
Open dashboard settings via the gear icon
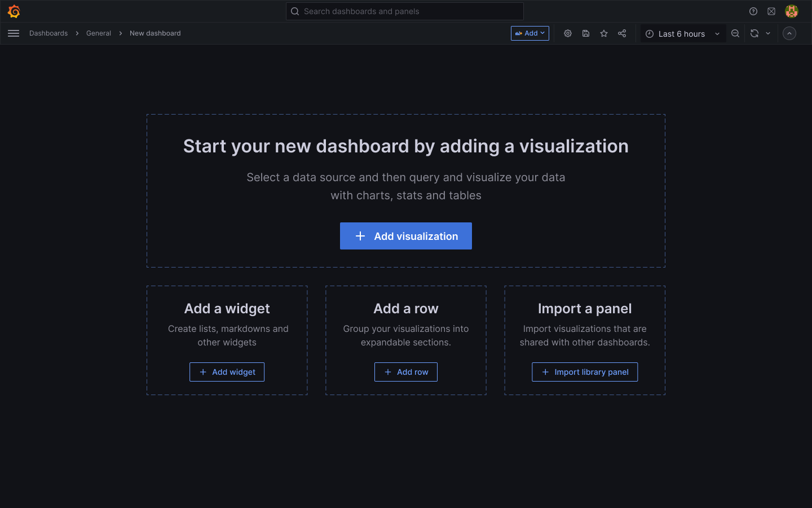[568, 33]
